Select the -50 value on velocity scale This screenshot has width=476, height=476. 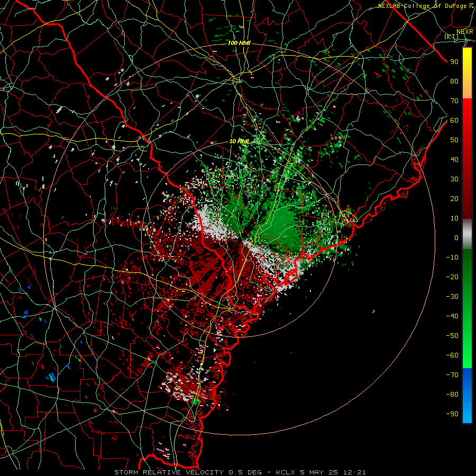[x=452, y=336]
